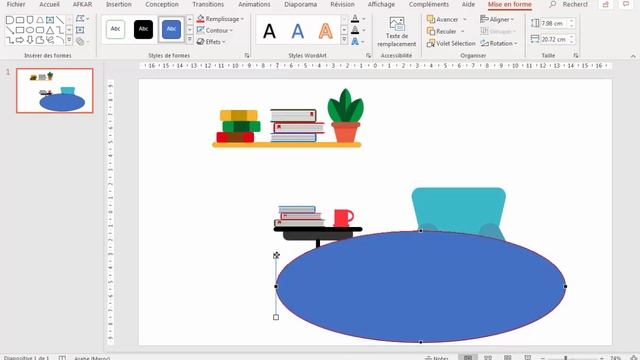The width and height of the screenshot is (640, 360).
Task: Switch to the Transitions tab
Action: tap(208, 4)
